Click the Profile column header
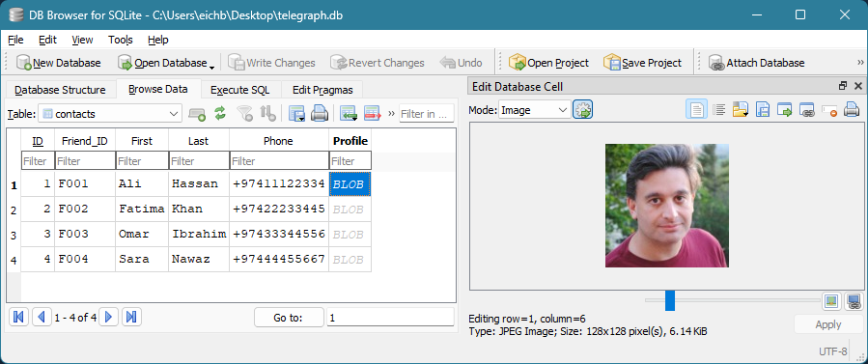The width and height of the screenshot is (868, 364). coord(350,141)
